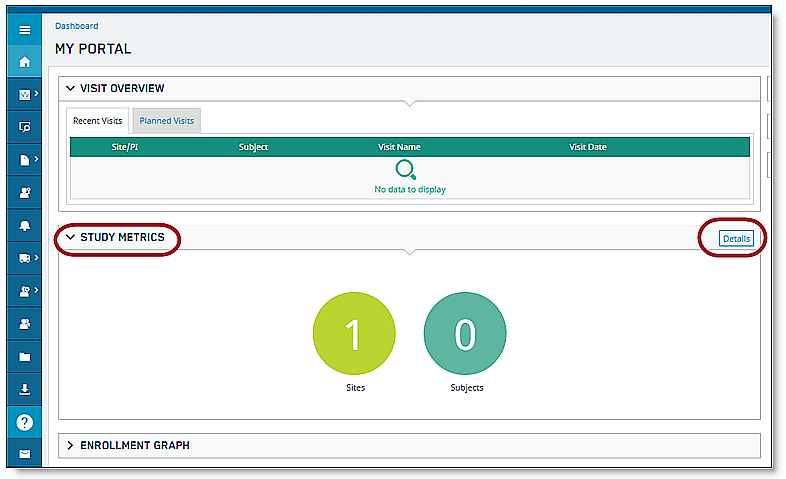This screenshot has height=479, width=786.
Task: Open the hamburger menu in the sidebar
Action: tap(25, 30)
